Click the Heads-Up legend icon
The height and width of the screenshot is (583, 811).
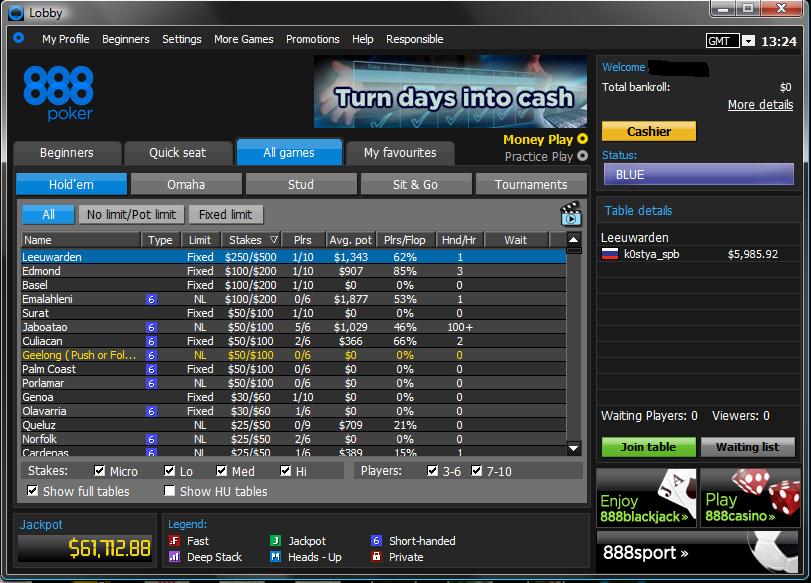(276, 557)
